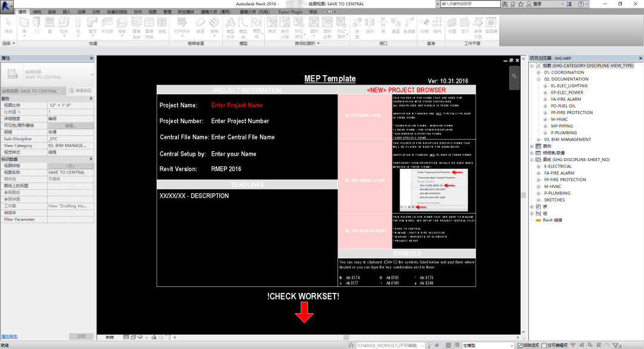The height and width of the screenshot is (349, 644).
Task: Expand the 01. COORDINATION tree node
Action: click(x=538, y=72)
